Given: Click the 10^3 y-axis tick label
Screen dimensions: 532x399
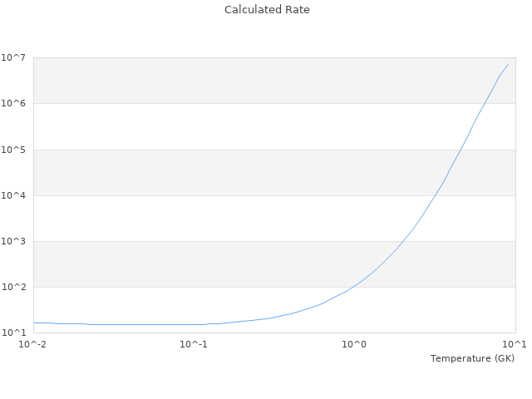Looking at the screenshot, I should [x=14, y=241].
